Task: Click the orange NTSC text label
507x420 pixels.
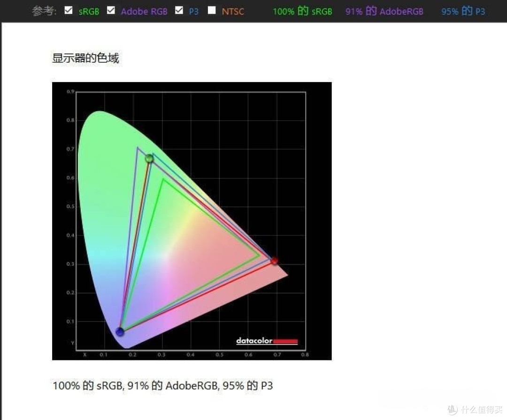Action: pos(233,11)
